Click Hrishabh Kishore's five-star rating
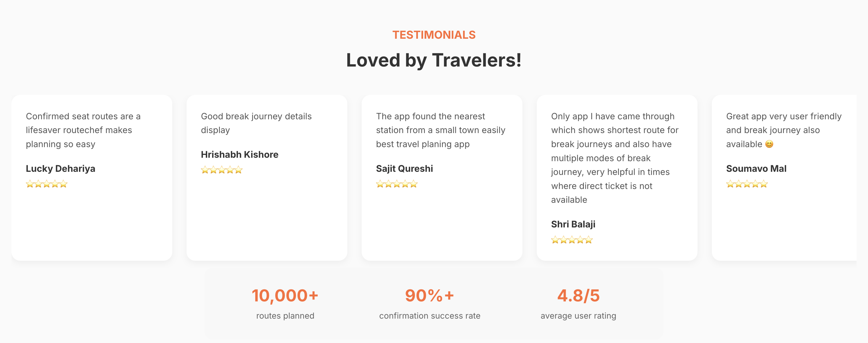 coord(222,170)
